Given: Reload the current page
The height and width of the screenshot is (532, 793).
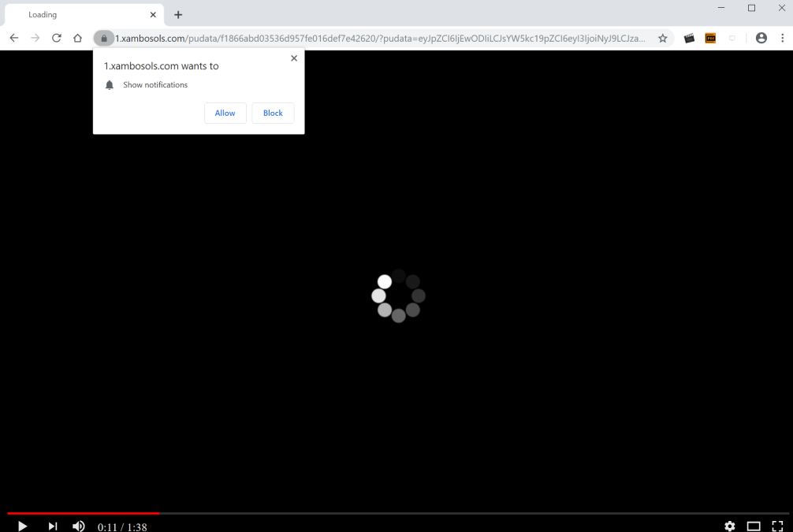Looking at the screenshot, I should click(x=57, y=38).
